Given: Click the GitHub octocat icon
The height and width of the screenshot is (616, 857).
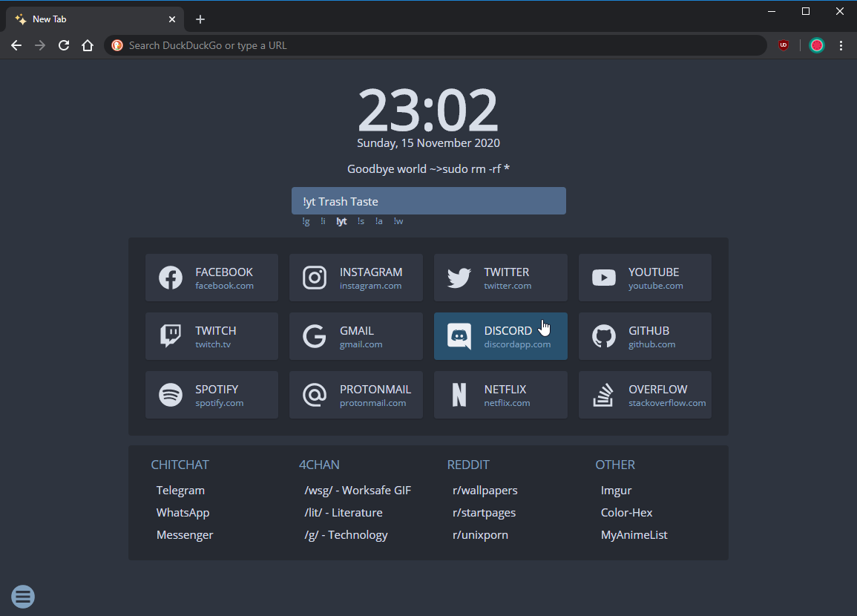Looking at the screenshot, I should (604, 336).
